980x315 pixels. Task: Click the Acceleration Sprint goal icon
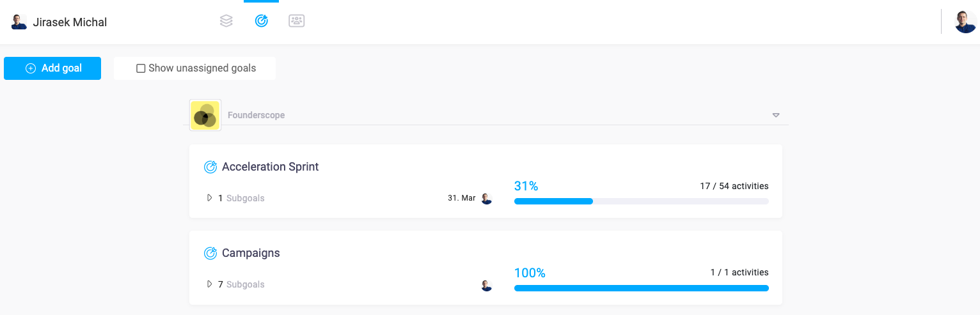tap(210, 167)
